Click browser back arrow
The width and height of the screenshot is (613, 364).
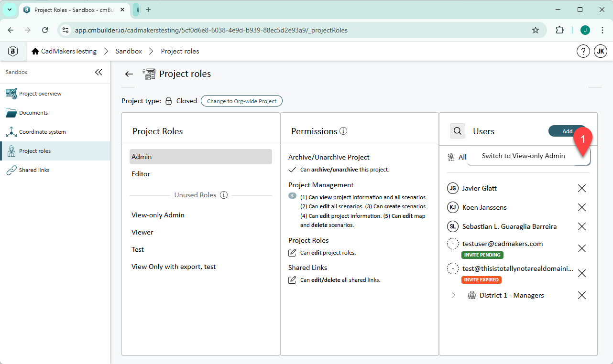11,30
